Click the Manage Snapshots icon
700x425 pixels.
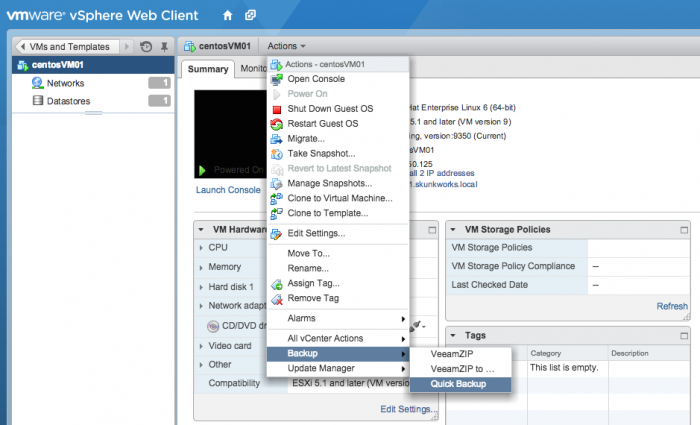(277, 183)
